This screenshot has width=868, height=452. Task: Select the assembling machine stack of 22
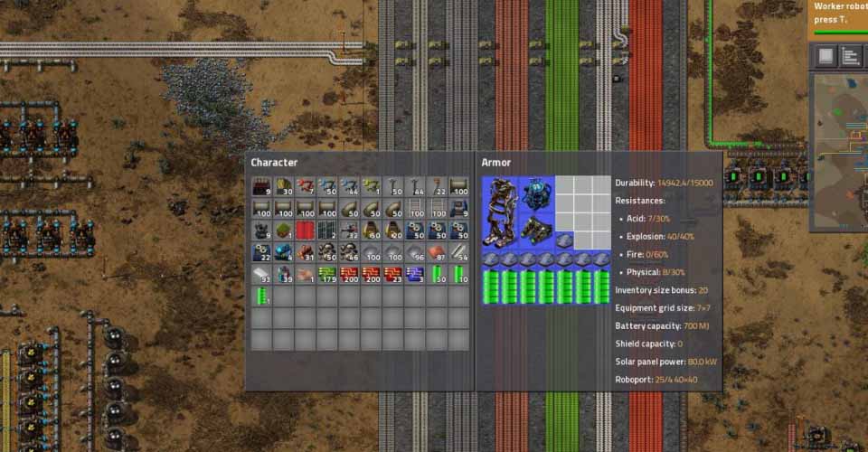[x=260, y=252]
